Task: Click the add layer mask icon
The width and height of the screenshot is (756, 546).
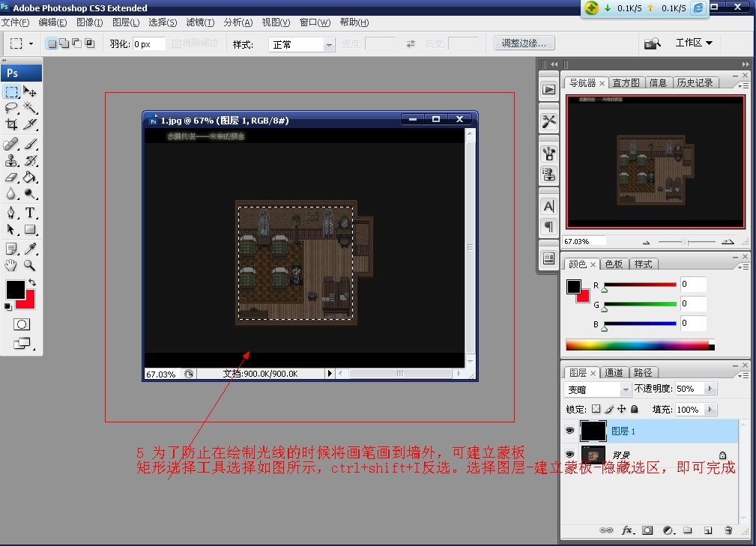Action: pyautogui.click(x=647, y=530)
